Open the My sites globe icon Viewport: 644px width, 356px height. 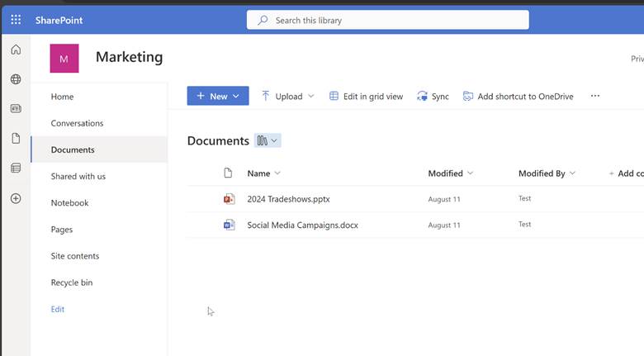pyautogui.click(x=16, y=79)
